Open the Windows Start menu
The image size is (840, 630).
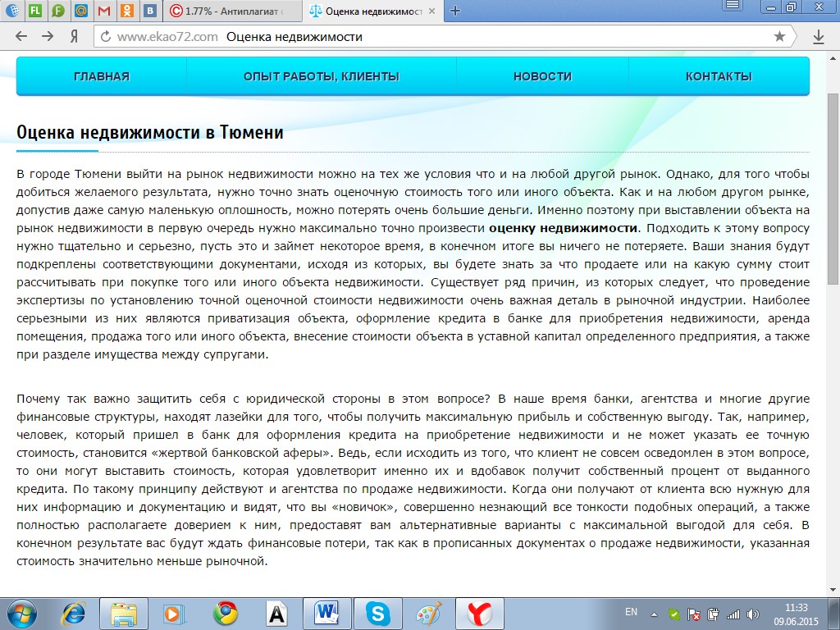(x=21, y=614)
